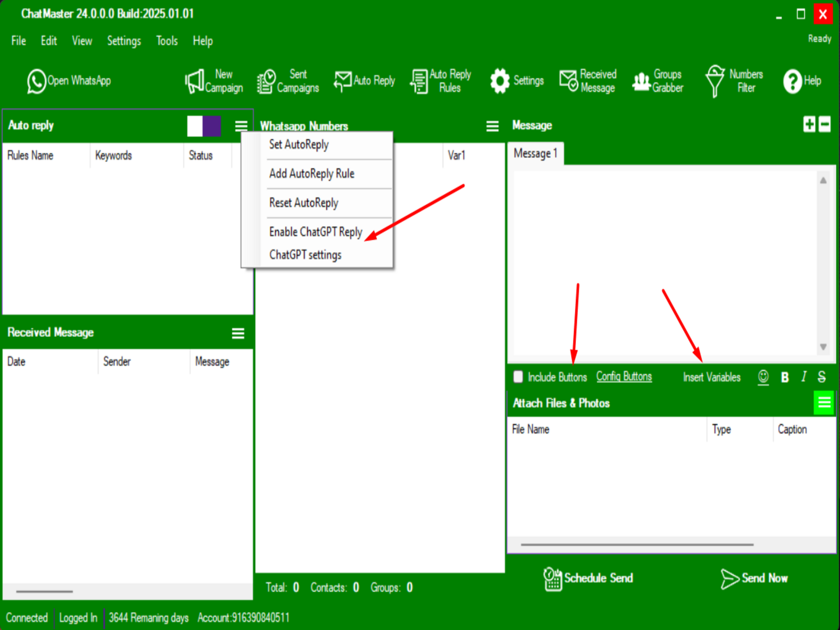This screenshot has width=840, height=630.
Task: Apply strikethrough formatting to message
Action: pyautogui.click(x=822, y=377)
